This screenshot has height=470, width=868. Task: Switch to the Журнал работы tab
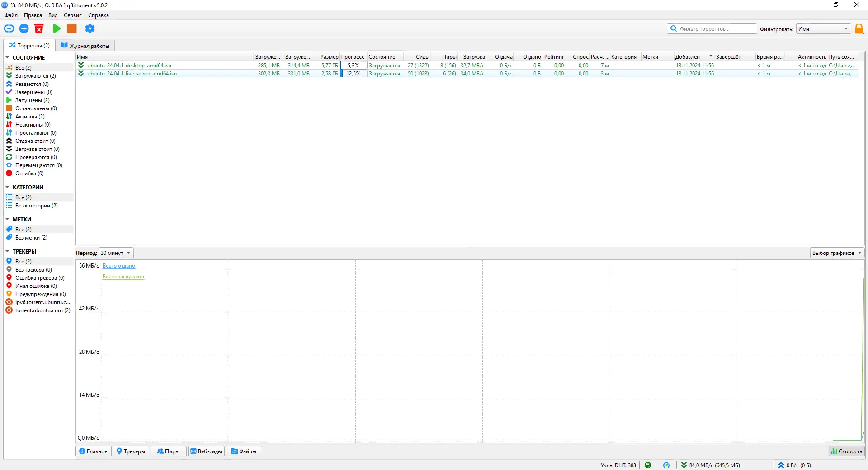(x=85, y=46)
